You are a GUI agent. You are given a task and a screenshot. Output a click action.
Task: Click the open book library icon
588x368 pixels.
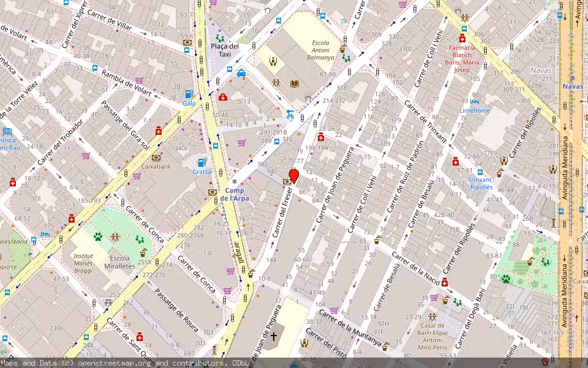(295, 83)
